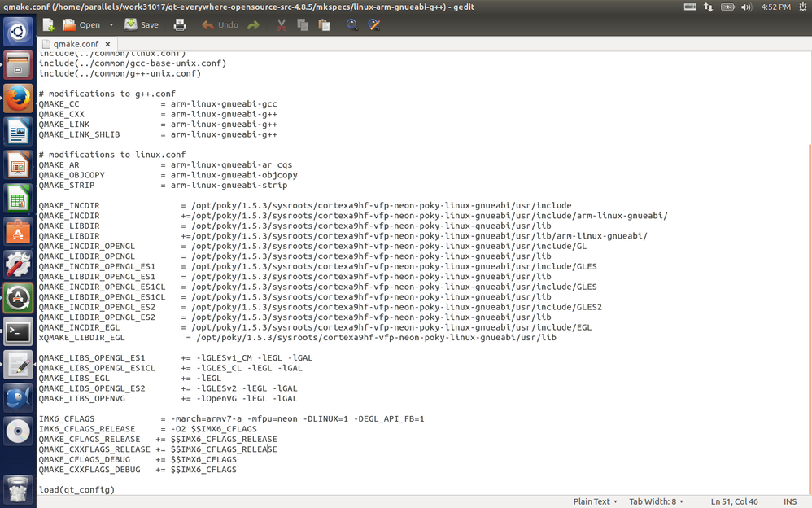
Task: Cut the selected text
Action: (x=281, y=24)
